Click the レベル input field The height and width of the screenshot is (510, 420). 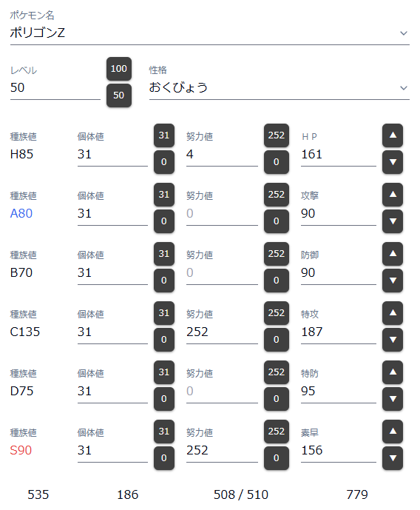tap(55, 88)
